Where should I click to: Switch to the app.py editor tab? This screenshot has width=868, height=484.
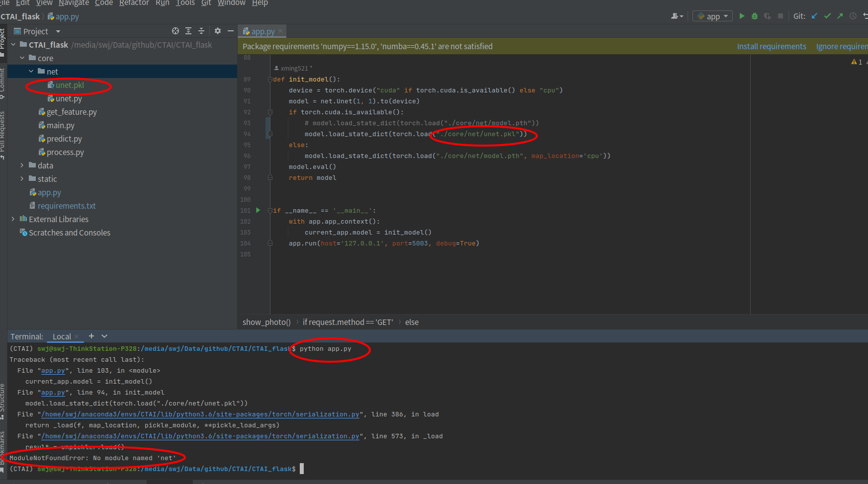click(262, 31)
